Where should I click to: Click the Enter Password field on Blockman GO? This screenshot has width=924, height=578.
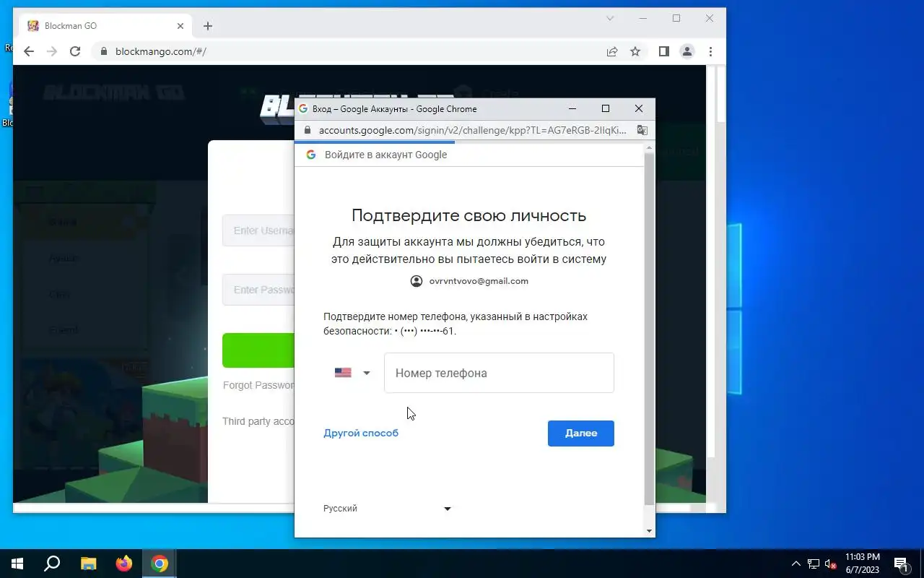click(x=258, y=290)
